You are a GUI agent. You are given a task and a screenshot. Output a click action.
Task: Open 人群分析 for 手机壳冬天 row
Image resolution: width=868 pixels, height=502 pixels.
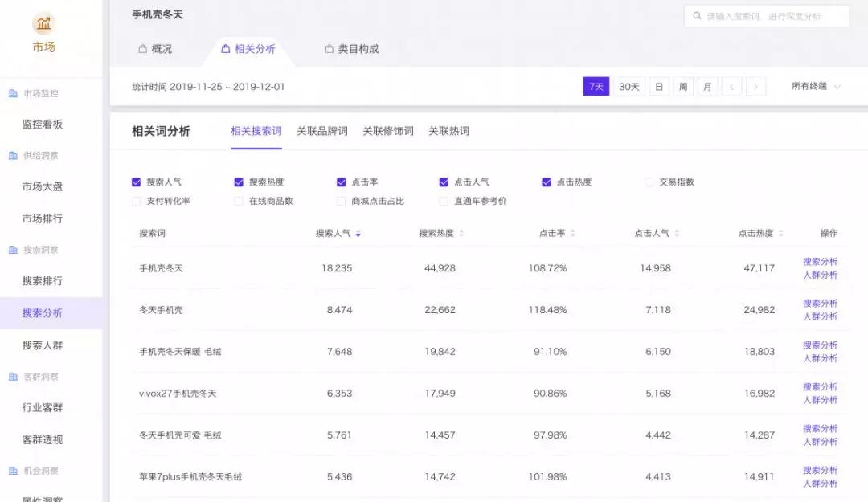(820, 275)
